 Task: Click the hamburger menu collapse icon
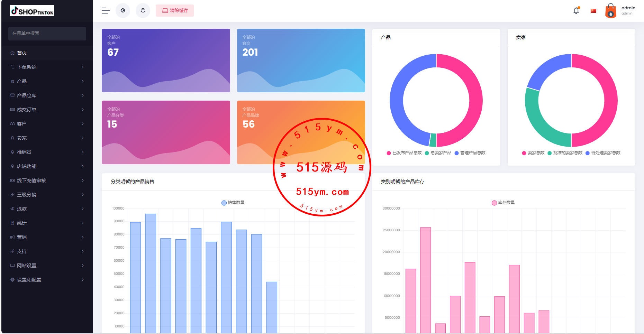coord(106,11)
